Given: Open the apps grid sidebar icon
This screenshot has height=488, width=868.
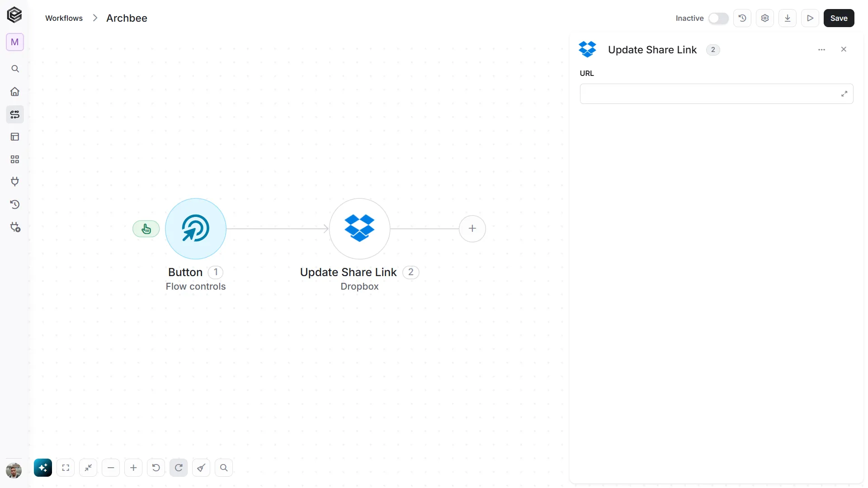Looking at the screenshot, I should coord(15,160).
